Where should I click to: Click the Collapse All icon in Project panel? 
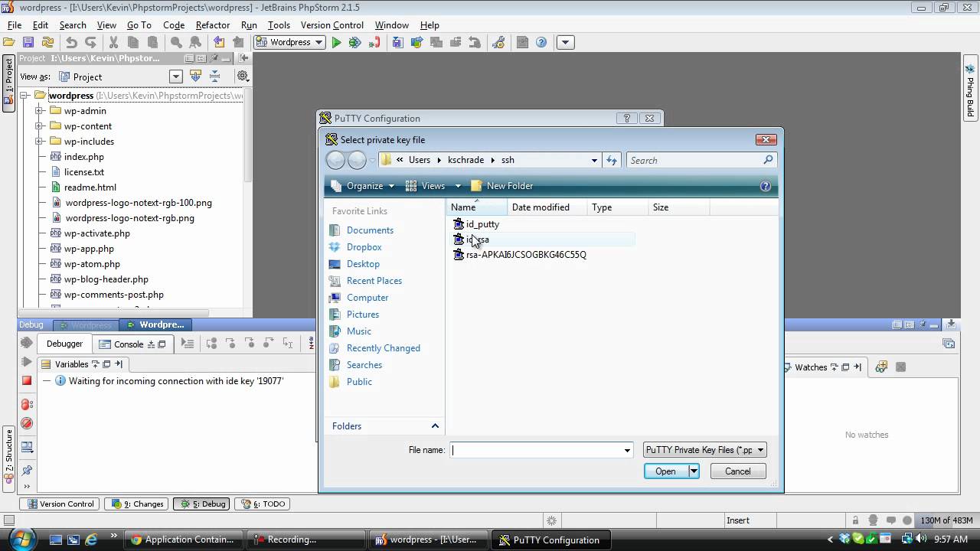click(x=215, y=76)
